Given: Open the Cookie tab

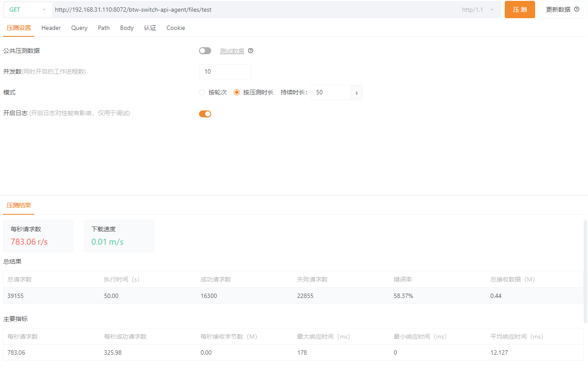Looking at the screenshot, I should [176, 28].
